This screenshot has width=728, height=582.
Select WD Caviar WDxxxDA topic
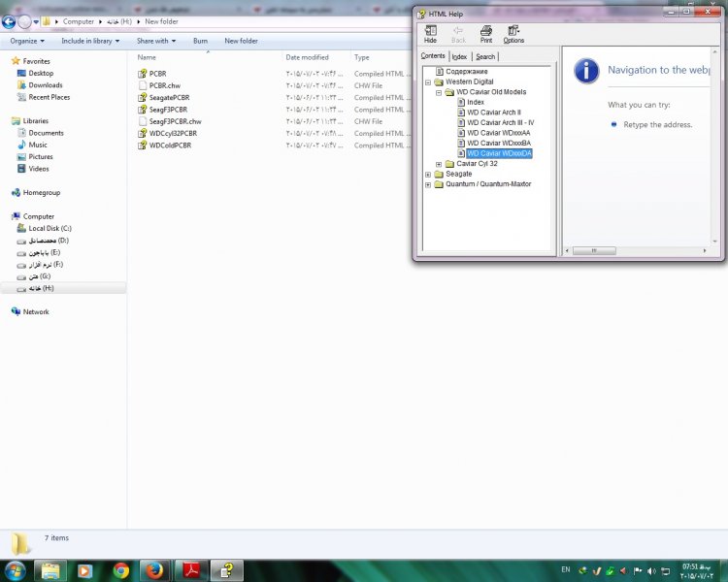pos(499,153)
